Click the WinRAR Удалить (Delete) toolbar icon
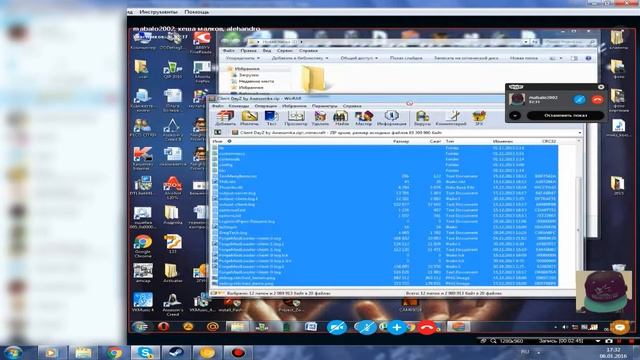The image size is (640, 360). click(x=320, y=118)
